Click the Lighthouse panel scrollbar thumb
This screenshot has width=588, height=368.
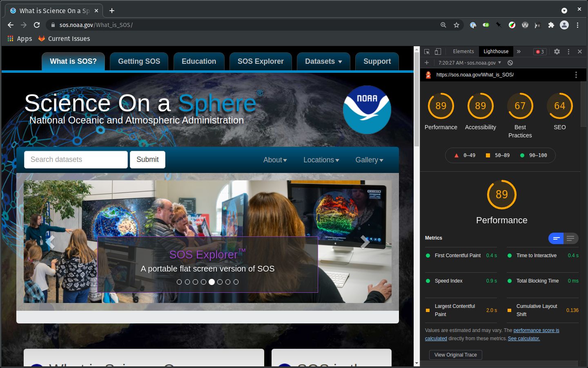(x=583, y=104)
